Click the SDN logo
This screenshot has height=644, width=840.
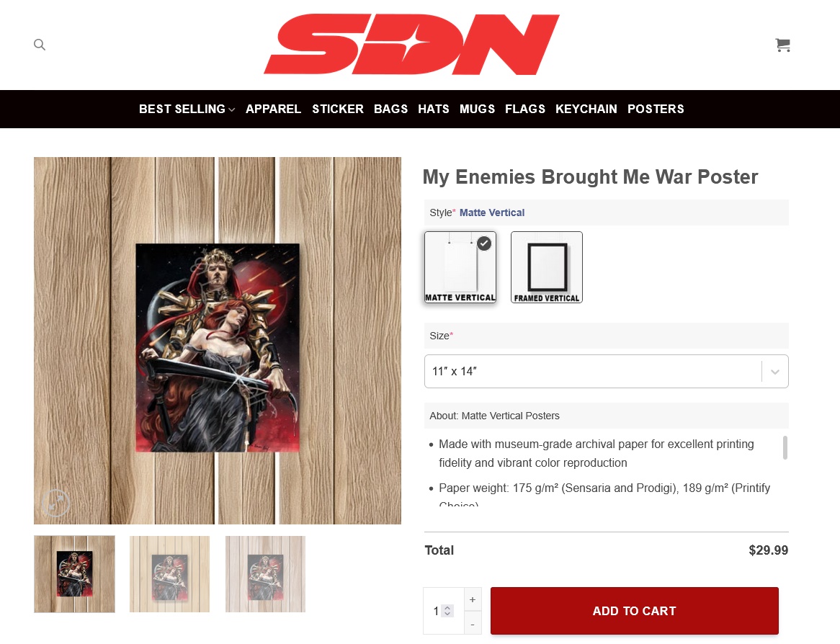click(411, 45)
